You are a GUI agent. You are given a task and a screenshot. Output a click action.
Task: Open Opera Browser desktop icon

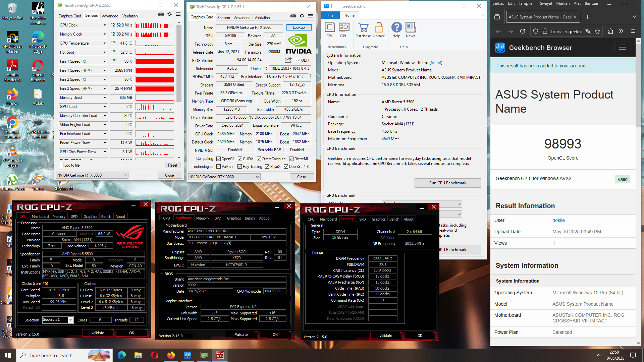click(x=38, y=71)
